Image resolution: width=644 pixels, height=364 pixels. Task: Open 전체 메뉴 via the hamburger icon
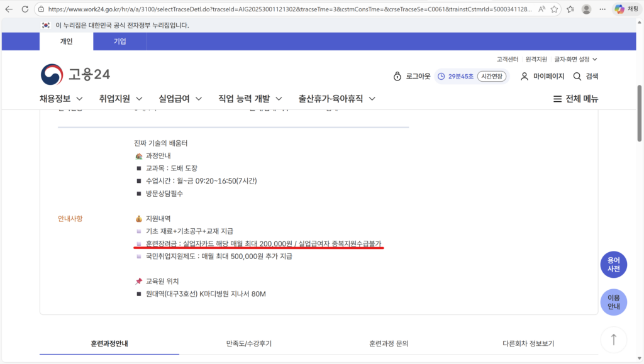[x=557, y=98]
